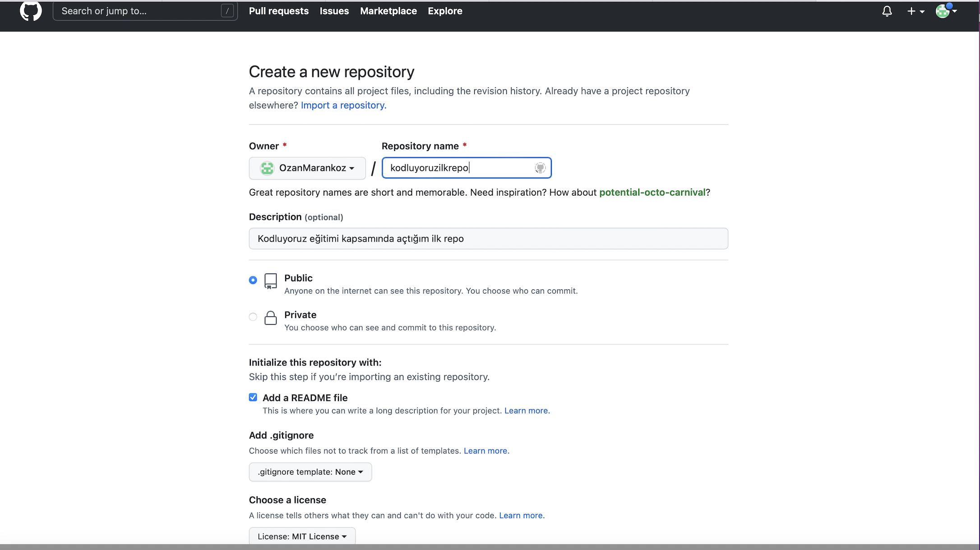Click the Create a new repository heading
Screen dimensions: 980x550
click(x=332, y=72)
